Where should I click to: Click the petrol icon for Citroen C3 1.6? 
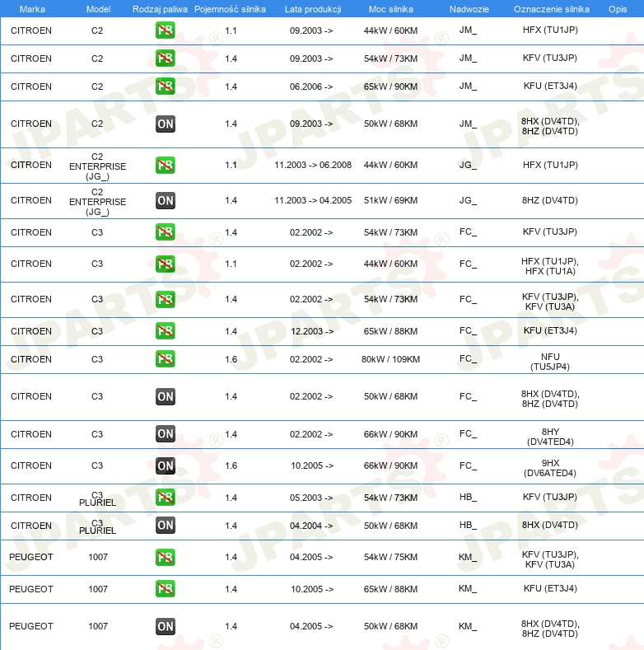pyautogui.click(x=166, y=359)
